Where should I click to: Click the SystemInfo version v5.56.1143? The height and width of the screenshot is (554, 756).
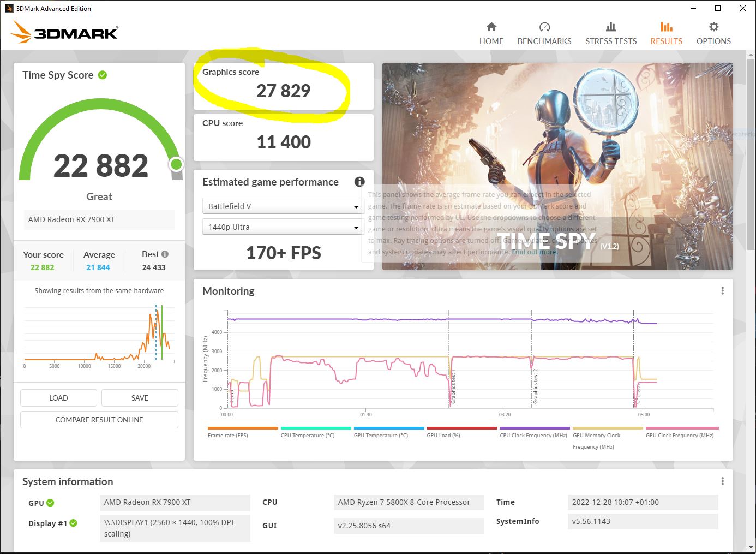(643, 521)
